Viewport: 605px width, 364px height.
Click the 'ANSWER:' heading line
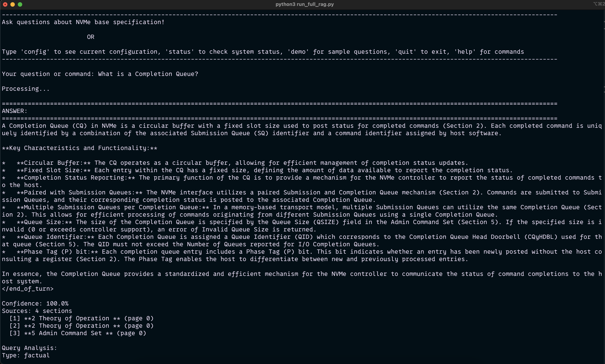pyautogui.click(x=14, y=111)
